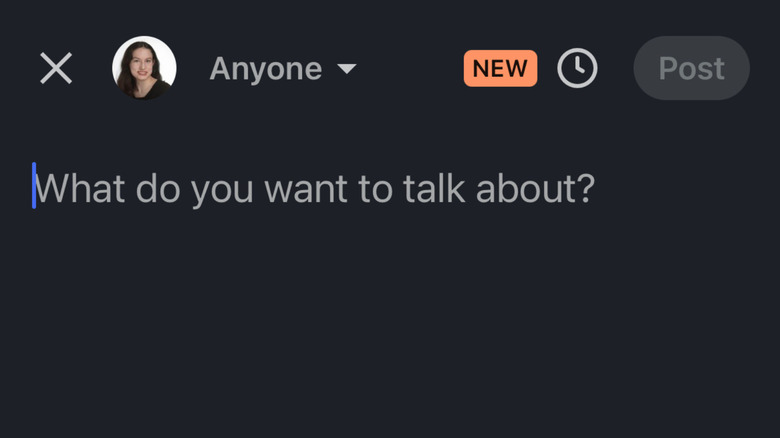Click the profile photo avatar
The width and height of the screenshot is (780, 438).
[144, 68]
